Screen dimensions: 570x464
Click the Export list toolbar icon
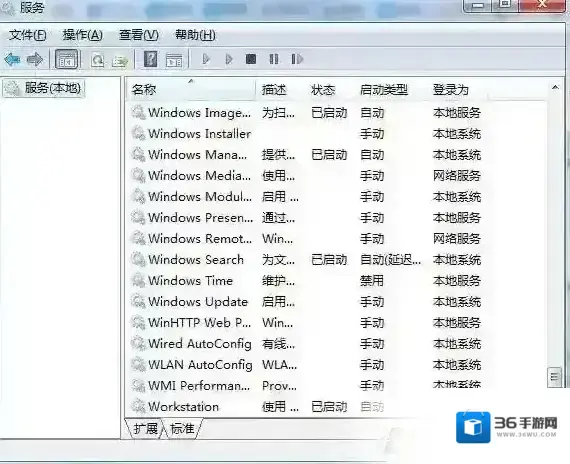click(120, 60)
